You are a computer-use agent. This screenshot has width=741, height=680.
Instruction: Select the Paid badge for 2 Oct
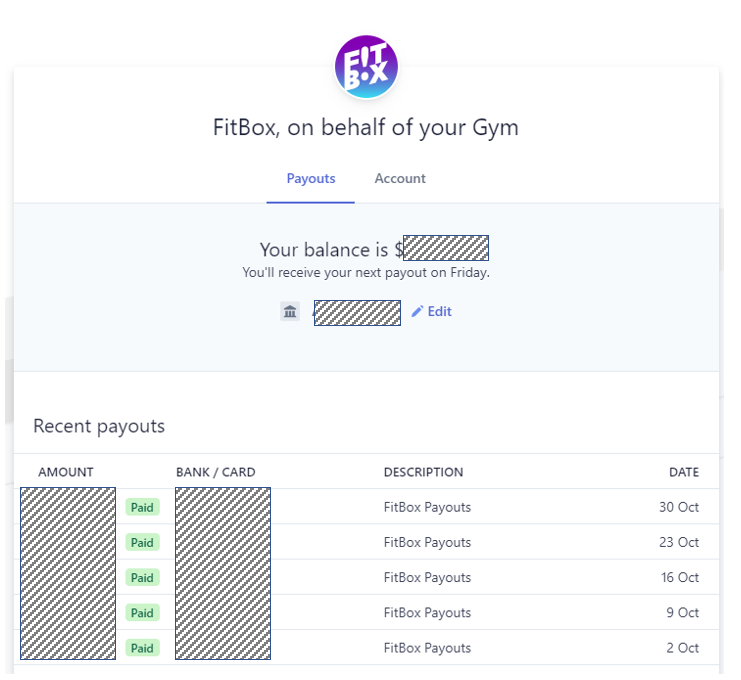pyautogui.click(x=142, y=648)
